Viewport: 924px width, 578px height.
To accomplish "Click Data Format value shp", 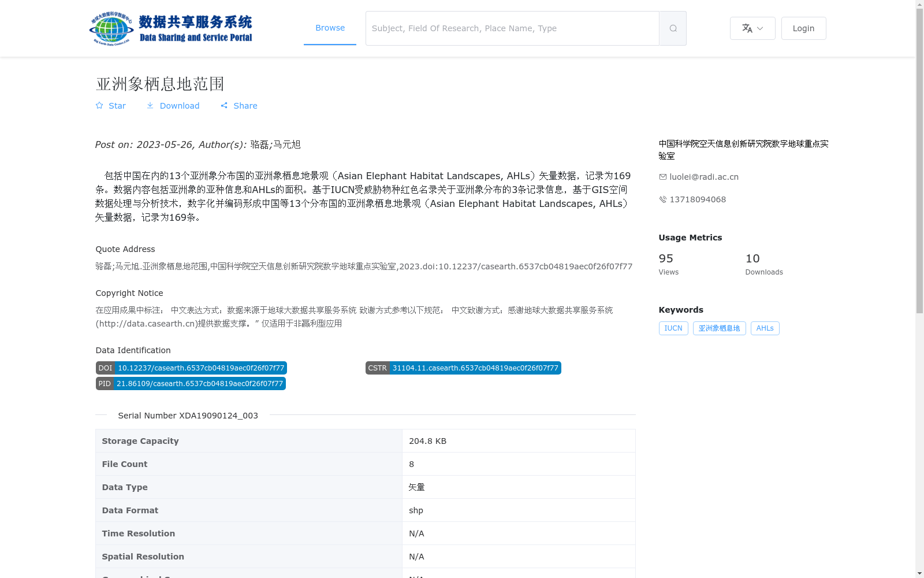I will coord(416,510).
